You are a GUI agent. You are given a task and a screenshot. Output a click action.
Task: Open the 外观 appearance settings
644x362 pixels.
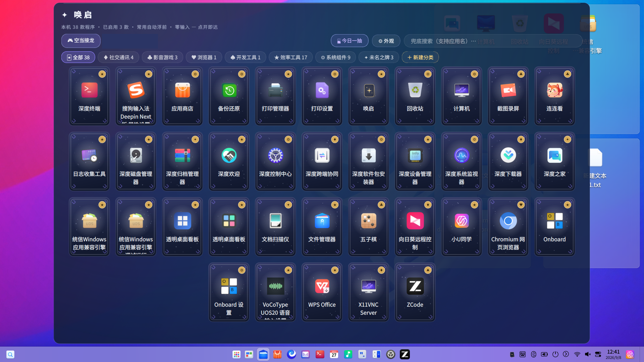(x=386, y=41)
